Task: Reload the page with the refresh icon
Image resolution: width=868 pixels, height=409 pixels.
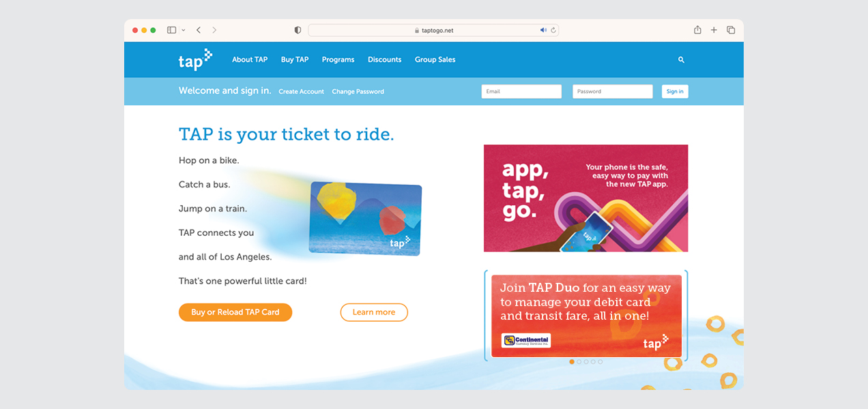Action: [553, 30]
